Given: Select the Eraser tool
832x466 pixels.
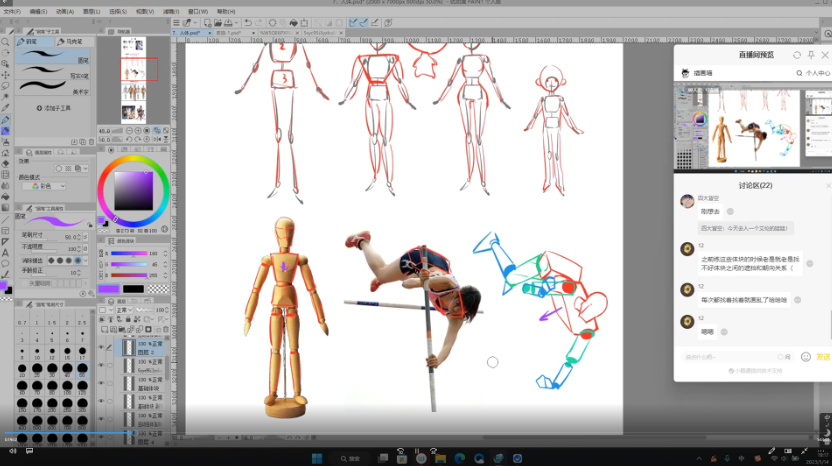Looking at the screenshot, I should click(x=5, y=163).
